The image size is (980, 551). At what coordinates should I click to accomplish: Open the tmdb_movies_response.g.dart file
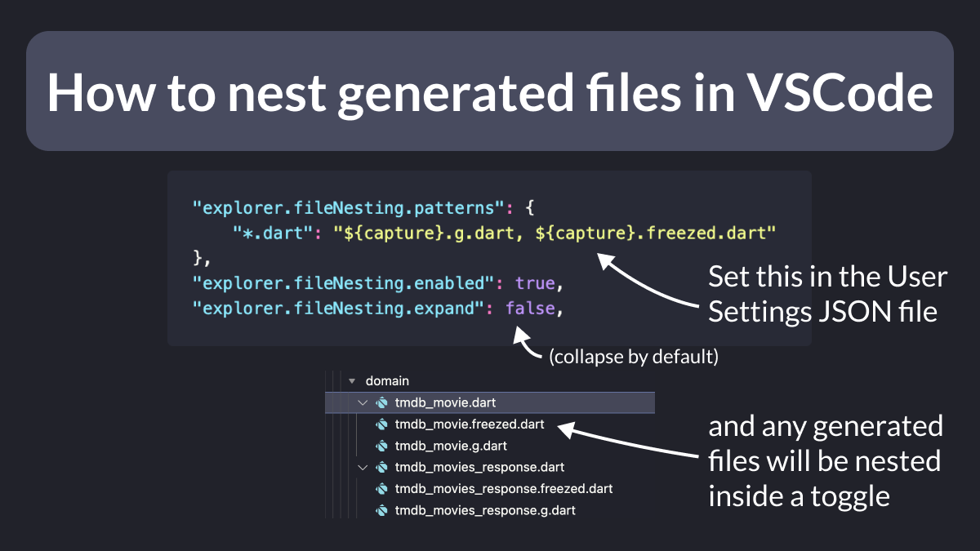coord(485,510)
